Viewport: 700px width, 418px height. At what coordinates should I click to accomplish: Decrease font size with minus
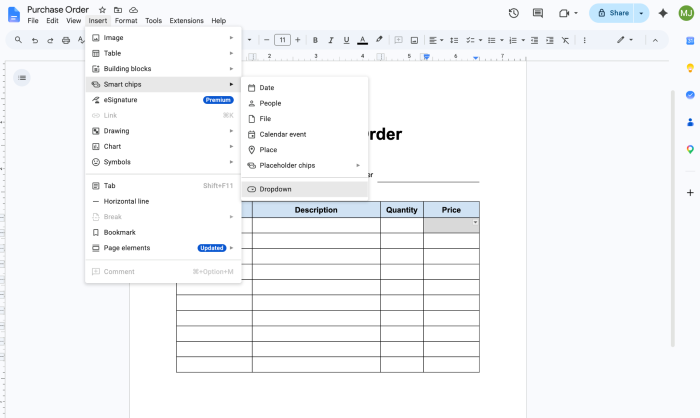pos(267,40)
